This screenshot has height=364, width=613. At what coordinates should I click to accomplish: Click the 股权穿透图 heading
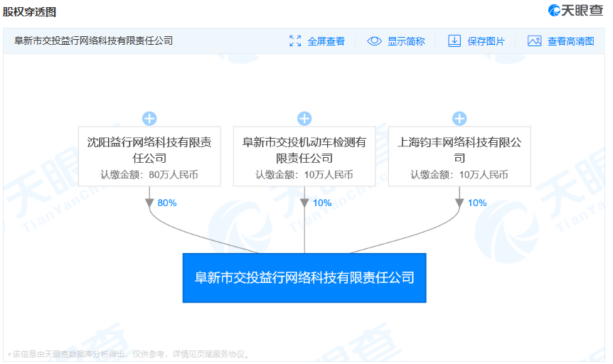click(x=29, y=11)
